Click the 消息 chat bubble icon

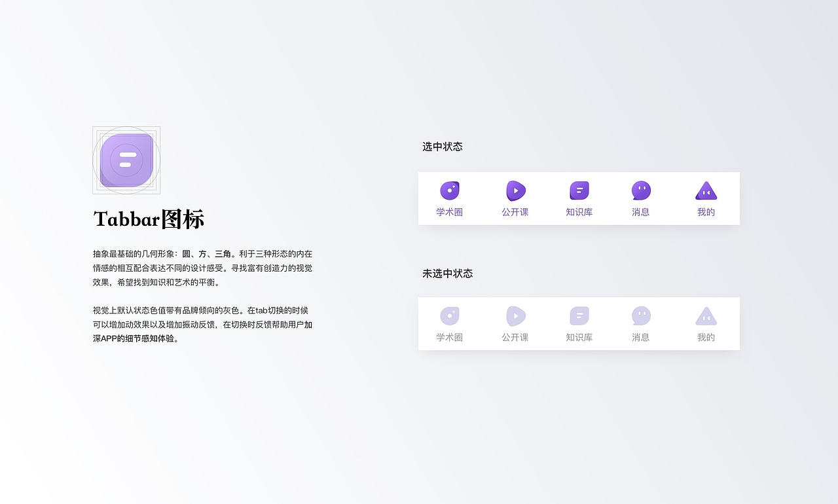(640, 190)
